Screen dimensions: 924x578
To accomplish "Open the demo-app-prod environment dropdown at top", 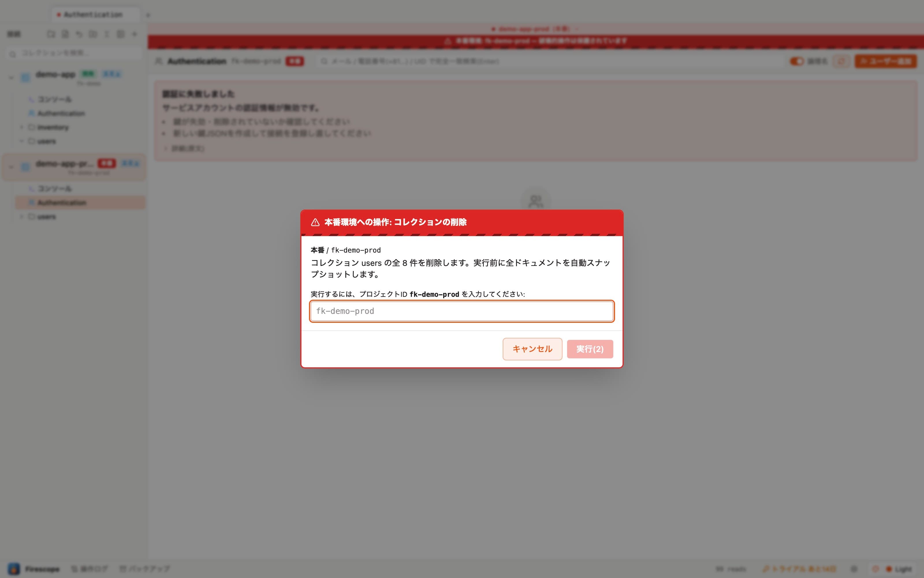I will pyautogui.click(x=535, y=29).
